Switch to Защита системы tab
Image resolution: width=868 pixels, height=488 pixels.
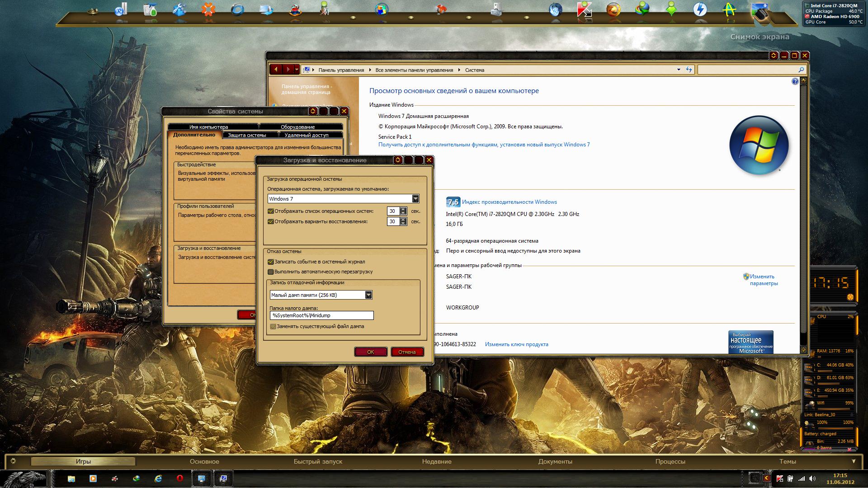pos(247,135)
